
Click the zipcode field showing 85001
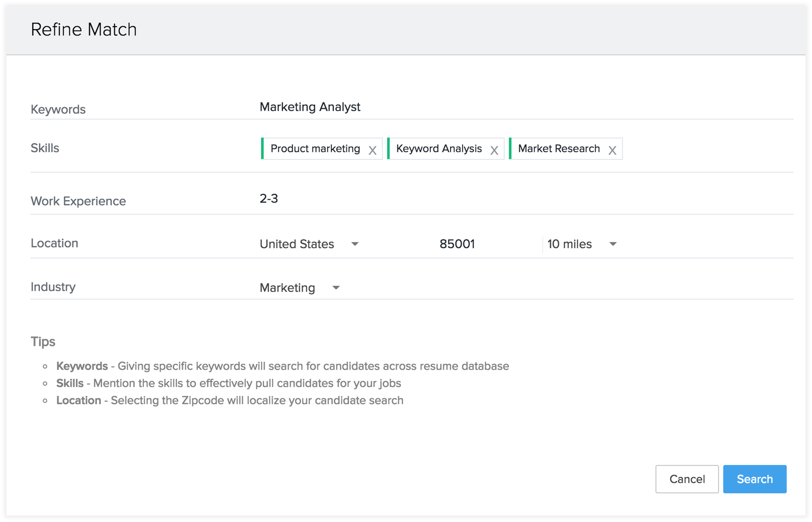click(457, 244)
